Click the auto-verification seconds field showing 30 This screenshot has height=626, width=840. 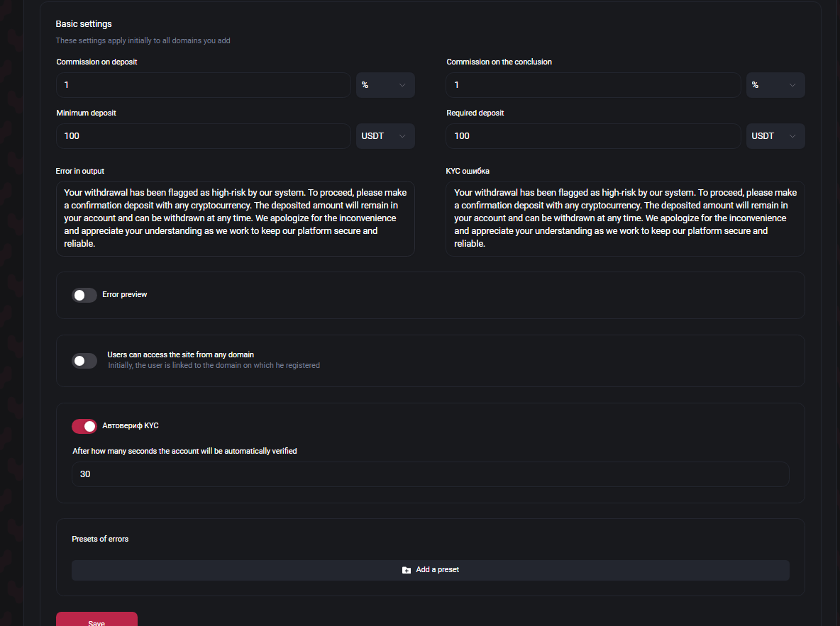430,474
